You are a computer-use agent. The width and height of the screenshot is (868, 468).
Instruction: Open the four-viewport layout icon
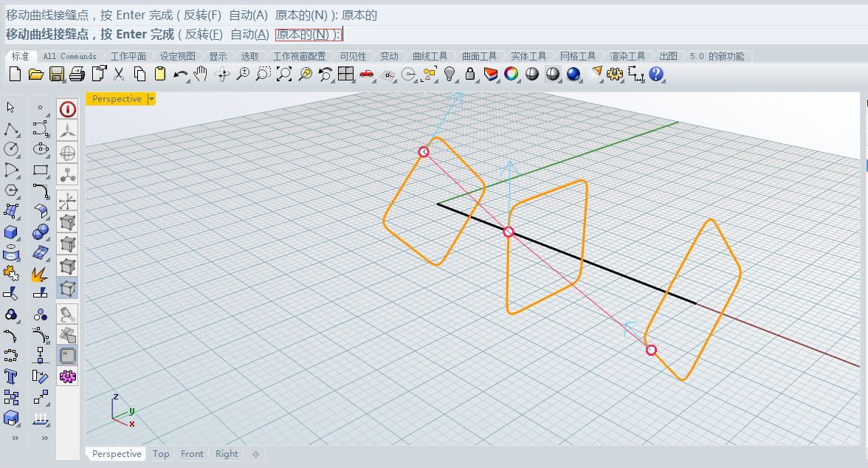tap(346, 74)
